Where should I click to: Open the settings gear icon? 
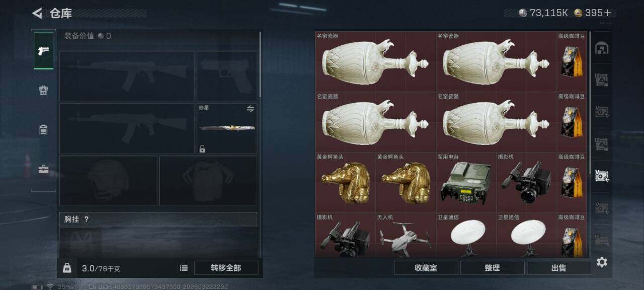pos(602,262)
